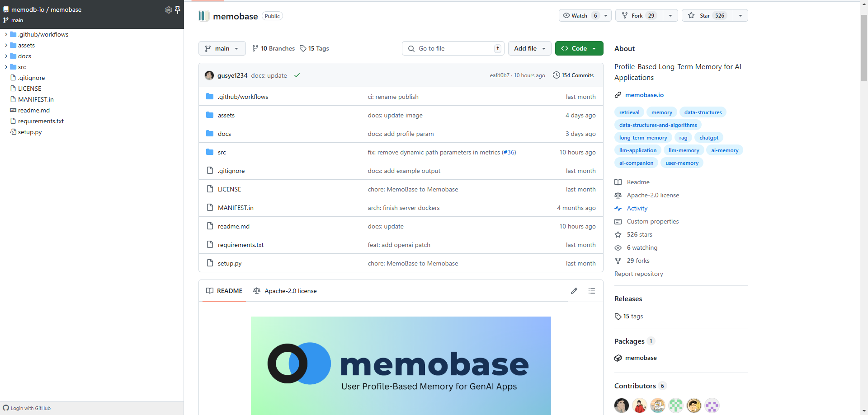This screenshot has height=415, width=868.
Task: Click the long-term-memory topic tag
Action: pyautogui.click(x=643, y=138)
